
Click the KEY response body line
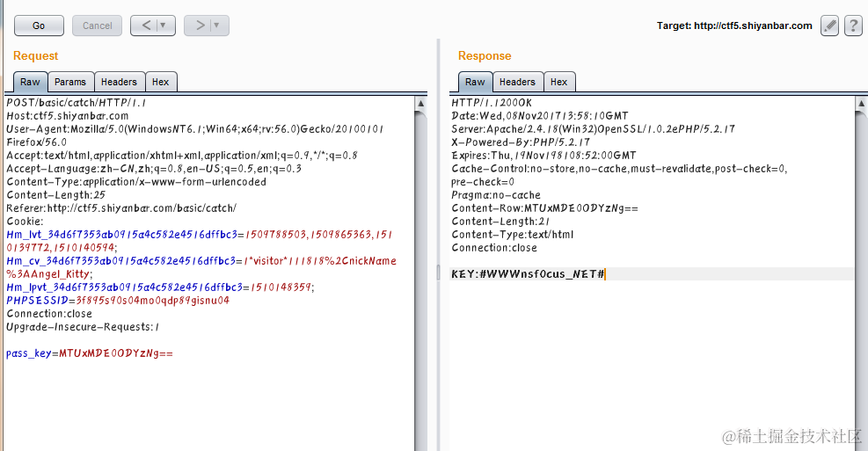(528, 274)
